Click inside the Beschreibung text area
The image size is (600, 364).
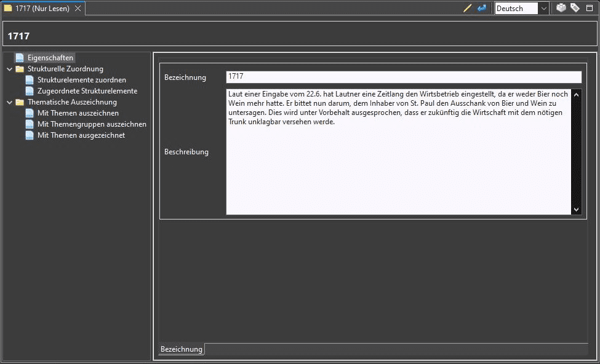point(398,152)
